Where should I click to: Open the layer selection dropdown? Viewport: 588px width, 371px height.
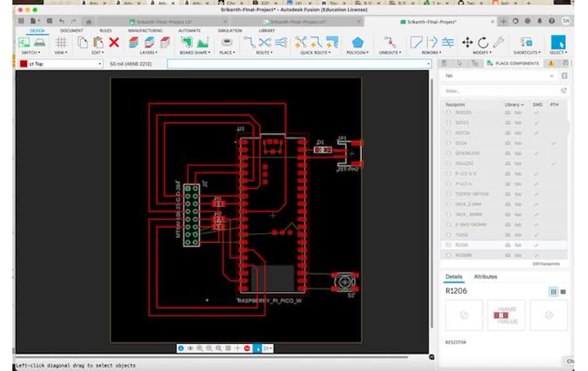click(x=100, y=64)
